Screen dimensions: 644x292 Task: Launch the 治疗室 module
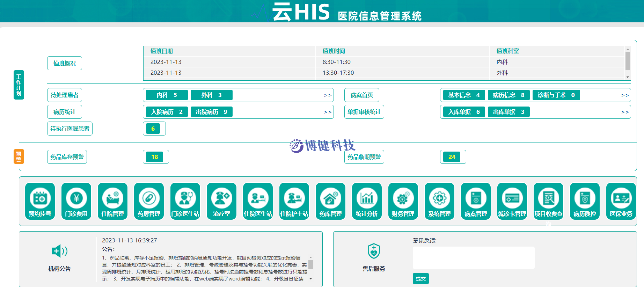point(222,201)
